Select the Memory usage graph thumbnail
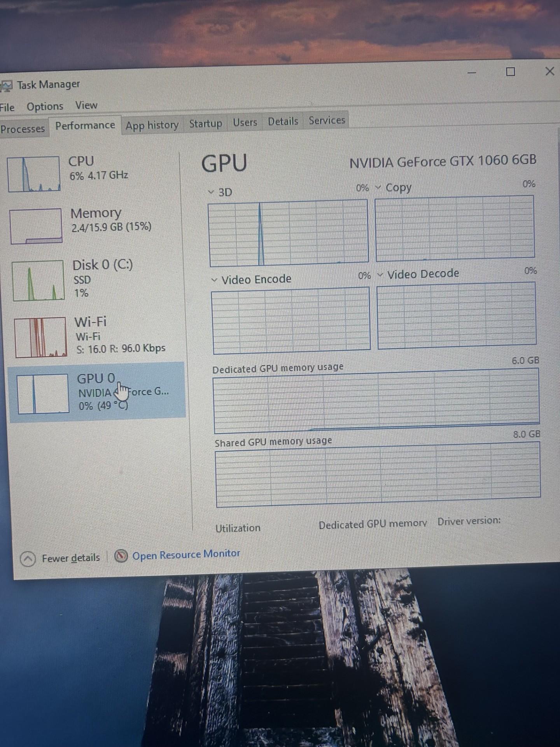 pos(36,226)
